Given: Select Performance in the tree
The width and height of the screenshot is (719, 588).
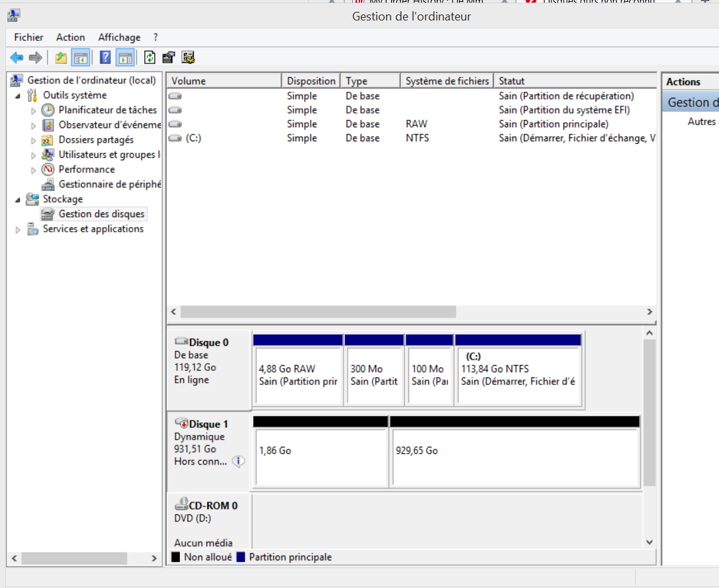Looking at the screenshot, I should point(86,169).
